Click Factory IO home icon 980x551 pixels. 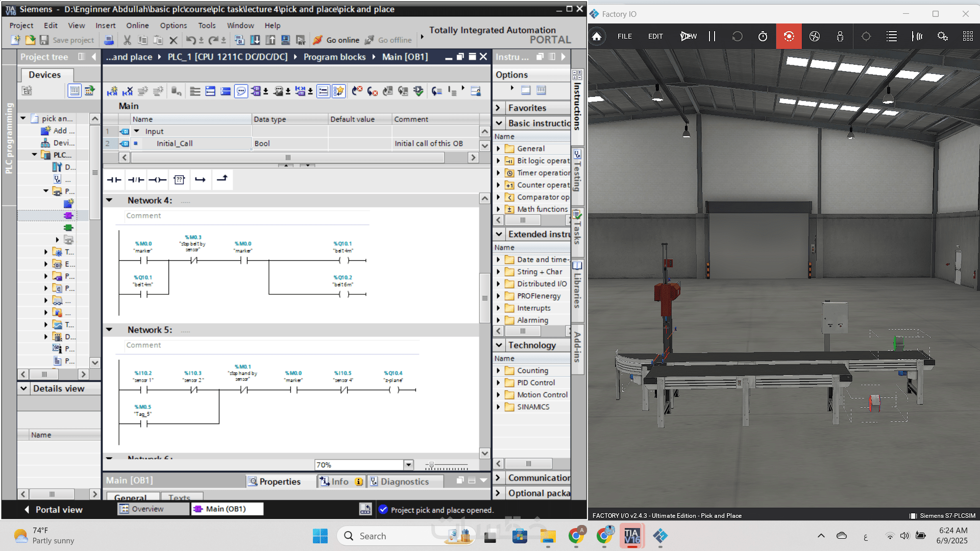(x=597, y=36)
